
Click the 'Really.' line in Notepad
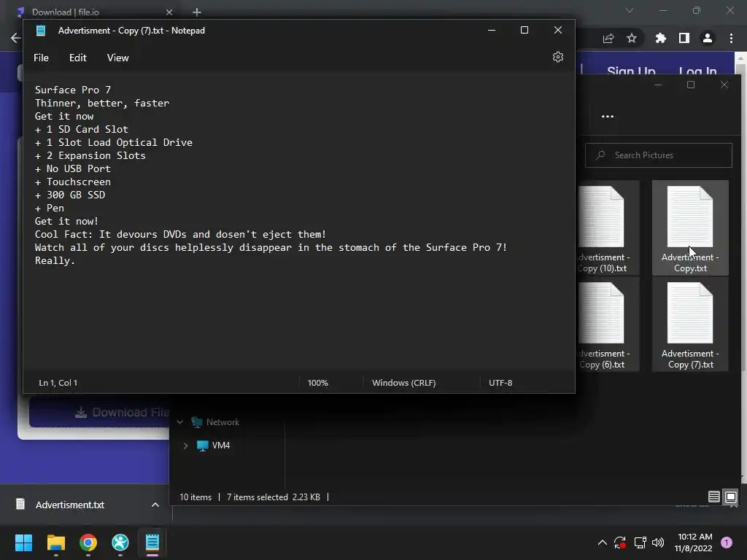coord(55,260)
